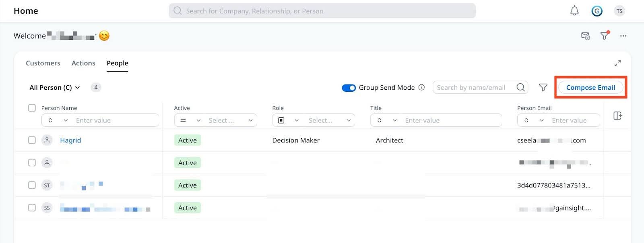Tick the ST row checkbox
Viewport: 644px width, 243px height.
(x=32, y=185)
